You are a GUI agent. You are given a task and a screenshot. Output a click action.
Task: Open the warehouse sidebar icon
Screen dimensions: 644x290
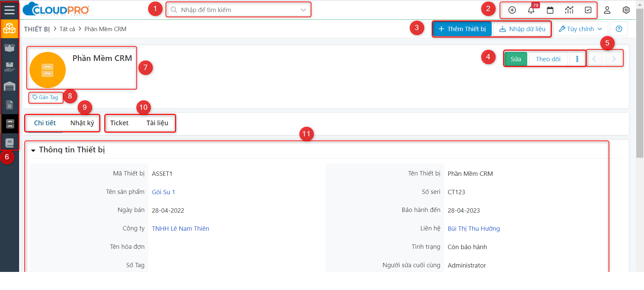coord(9,86)
